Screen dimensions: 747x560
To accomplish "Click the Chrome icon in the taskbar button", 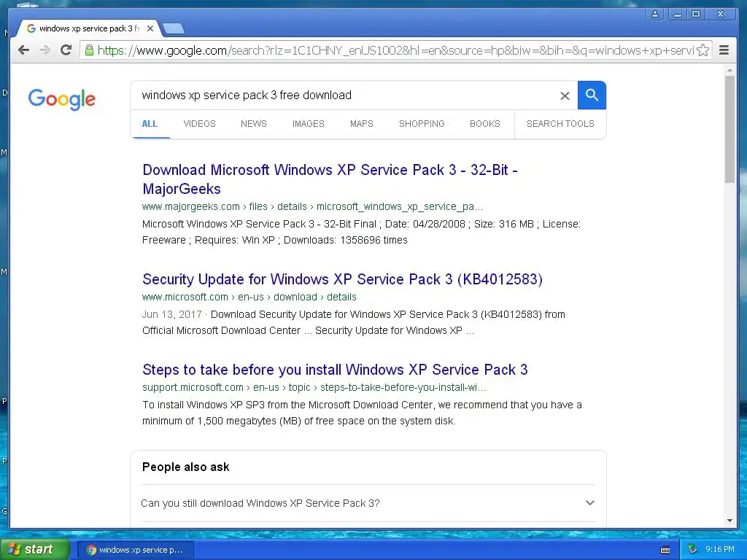I will coord(91,550).
